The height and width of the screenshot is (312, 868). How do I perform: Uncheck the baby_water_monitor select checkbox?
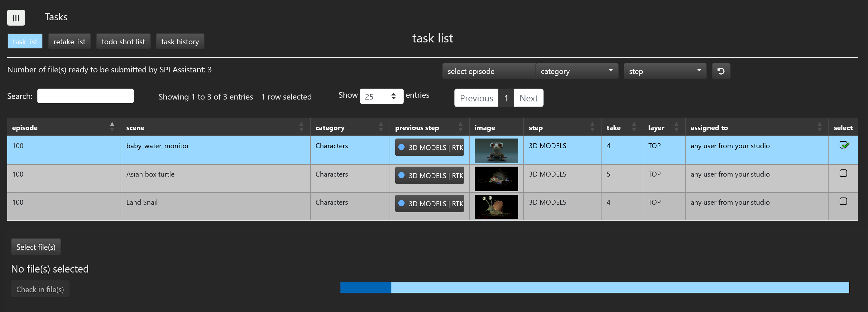(x=843, y=145)
